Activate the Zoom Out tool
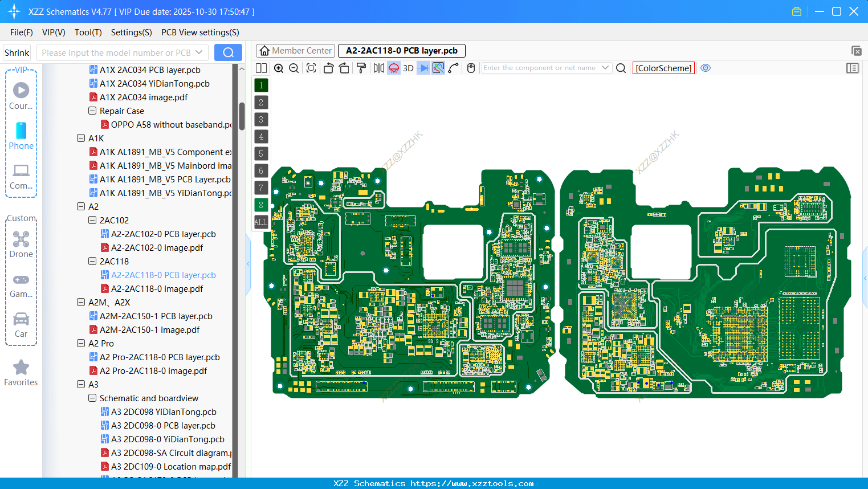The width and height of the screenshot is (868, 489). pyautogui.click(x=294, y=68)
